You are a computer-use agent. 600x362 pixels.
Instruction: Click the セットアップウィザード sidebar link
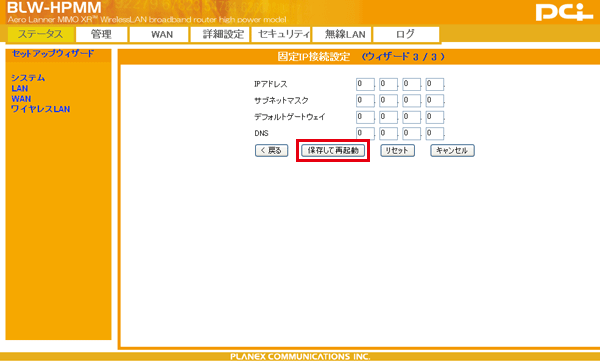53,54
